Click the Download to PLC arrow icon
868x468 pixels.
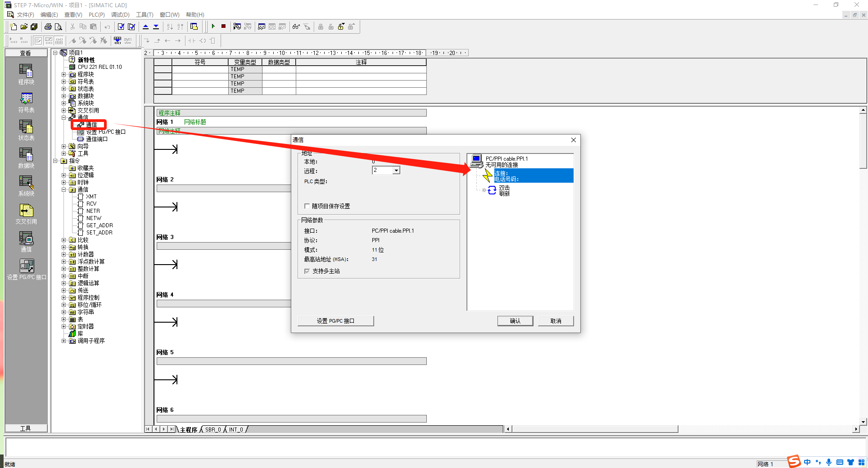click(156, 27)
